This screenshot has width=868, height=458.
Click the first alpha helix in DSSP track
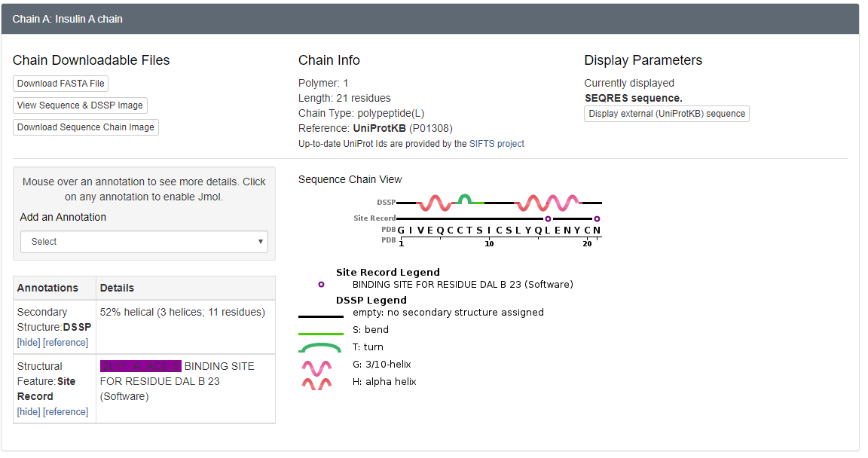tap(434, 203)
